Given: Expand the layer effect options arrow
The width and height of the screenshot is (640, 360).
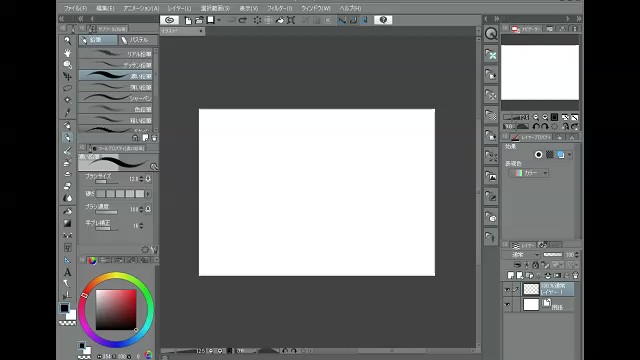Looking at the screenshot, I should [570, 155].
